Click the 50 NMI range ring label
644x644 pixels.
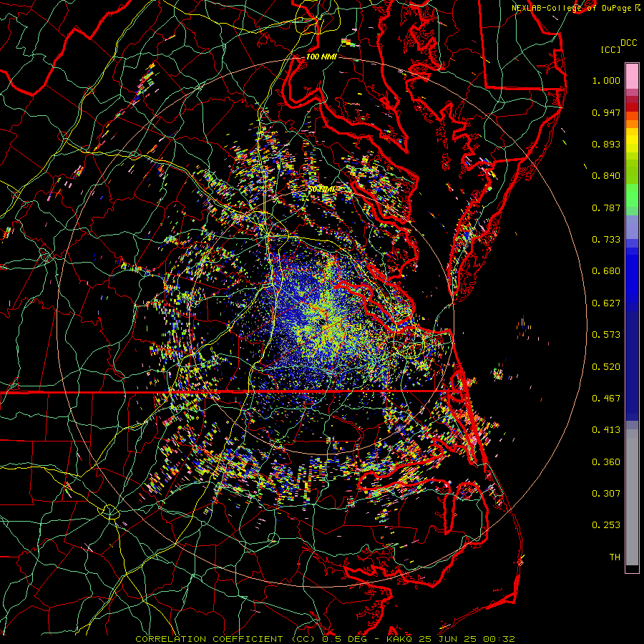tap(321, 190)
